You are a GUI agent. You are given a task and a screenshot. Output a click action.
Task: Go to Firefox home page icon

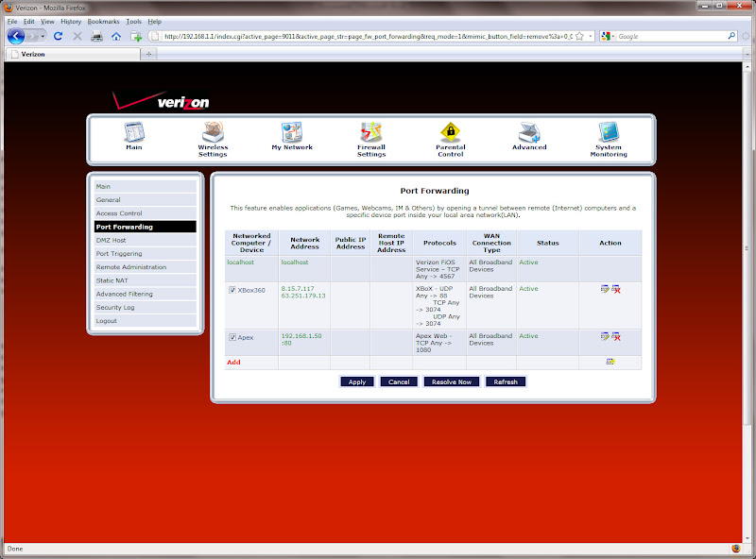116,36
